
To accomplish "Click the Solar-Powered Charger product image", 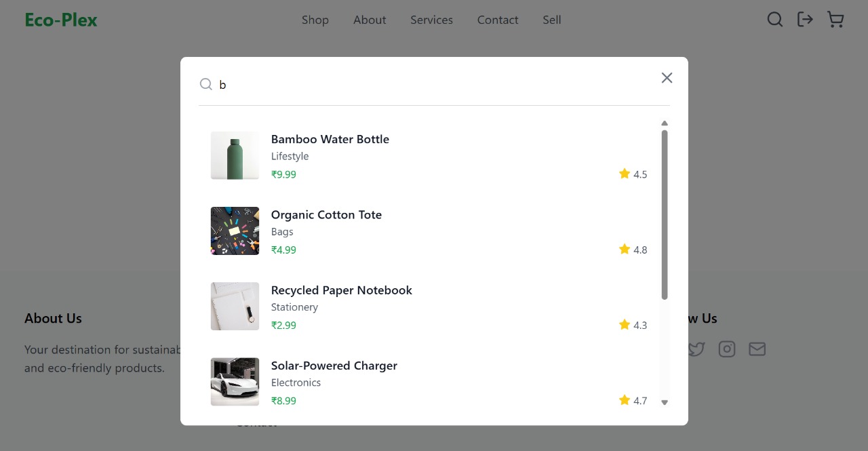I will point(235,382).
